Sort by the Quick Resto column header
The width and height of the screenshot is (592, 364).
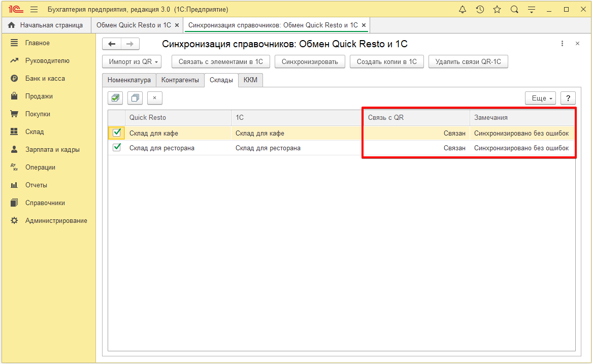(178, 117)
